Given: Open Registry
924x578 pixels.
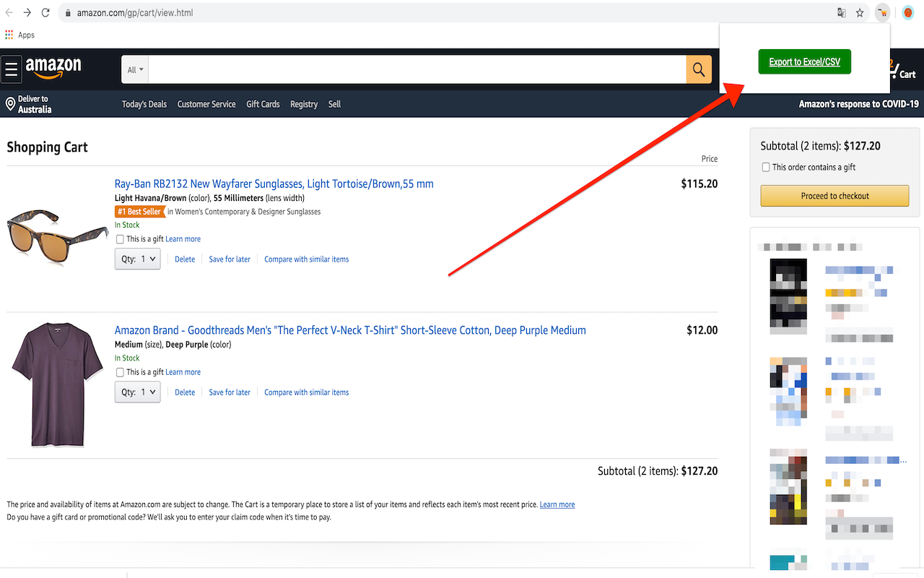Looking at the screenshot, I should pyautogui.click(x=304, y=104).
